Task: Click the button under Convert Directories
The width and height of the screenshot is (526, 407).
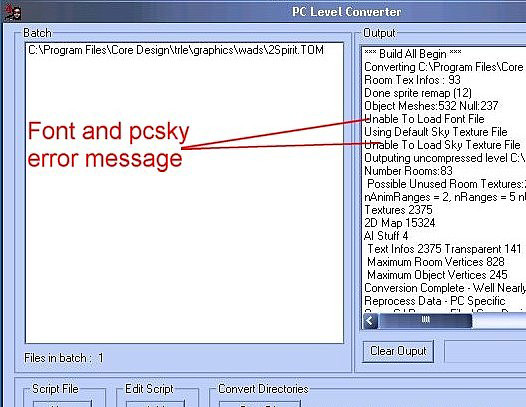Action: coord(260,404)
